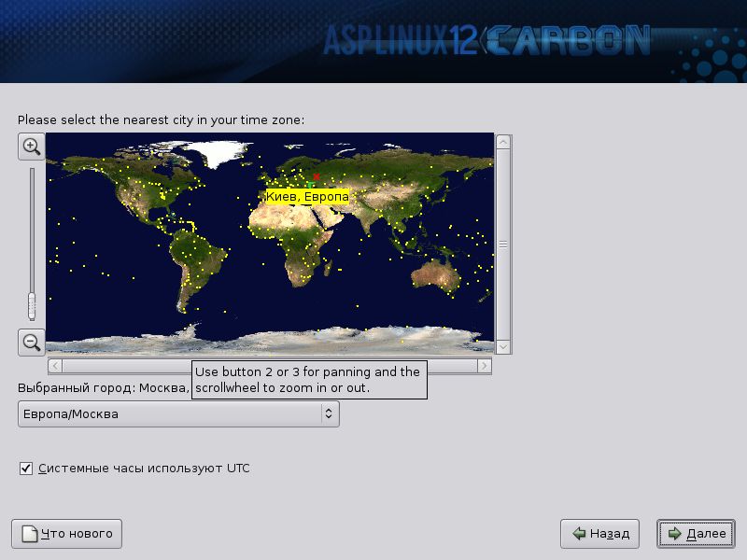
Task: Click the horizontal scrollbar left arrow
Action: pos(55,366)
